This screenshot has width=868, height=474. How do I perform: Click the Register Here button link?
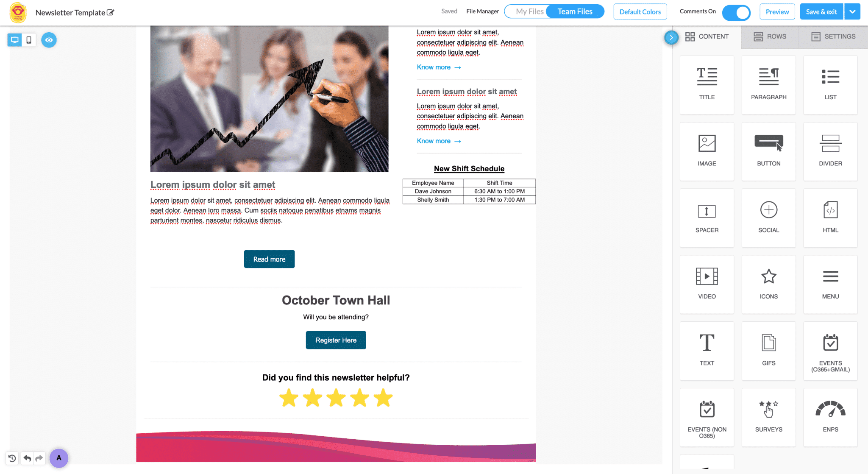[x=335, y=340]
